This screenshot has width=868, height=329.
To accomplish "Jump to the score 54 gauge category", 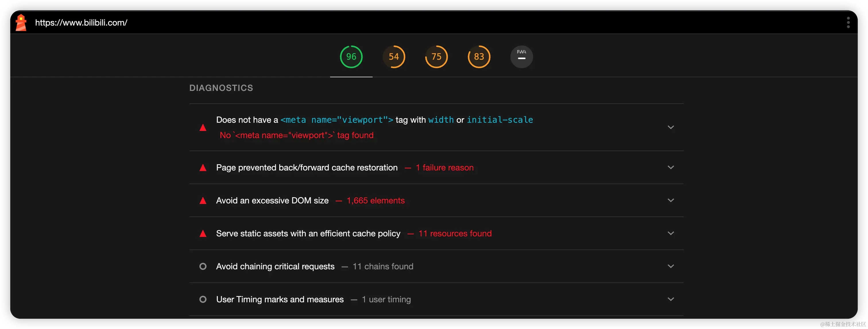I will pyautogui.click(x=394, y=57).
